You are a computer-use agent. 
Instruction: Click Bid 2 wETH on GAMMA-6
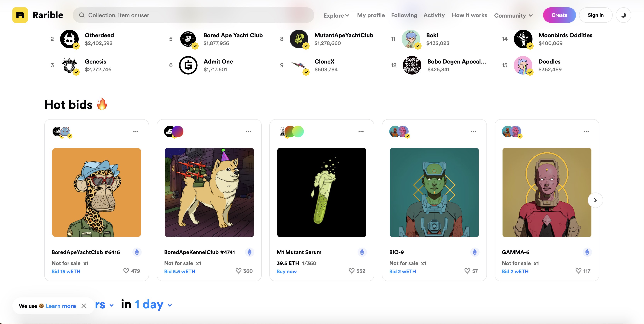tap(515, 271)
